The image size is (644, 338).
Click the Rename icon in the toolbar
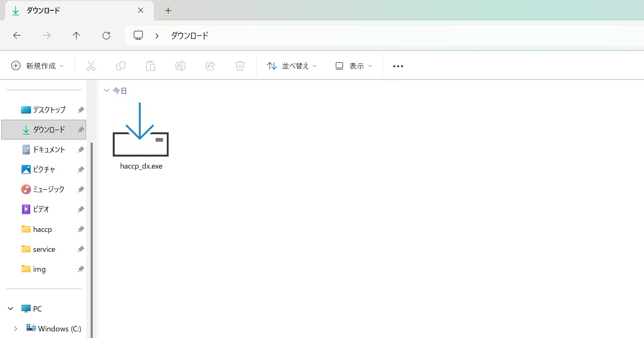[180, 65]
